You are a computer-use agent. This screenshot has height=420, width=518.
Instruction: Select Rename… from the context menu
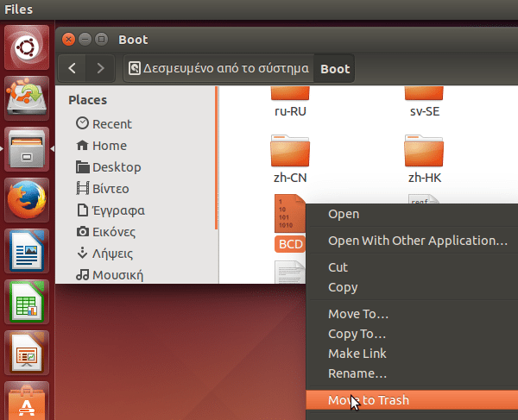[357, 373]
